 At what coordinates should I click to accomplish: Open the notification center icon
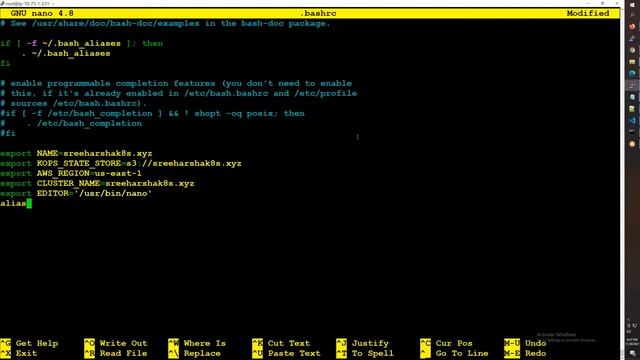(632, 353)
